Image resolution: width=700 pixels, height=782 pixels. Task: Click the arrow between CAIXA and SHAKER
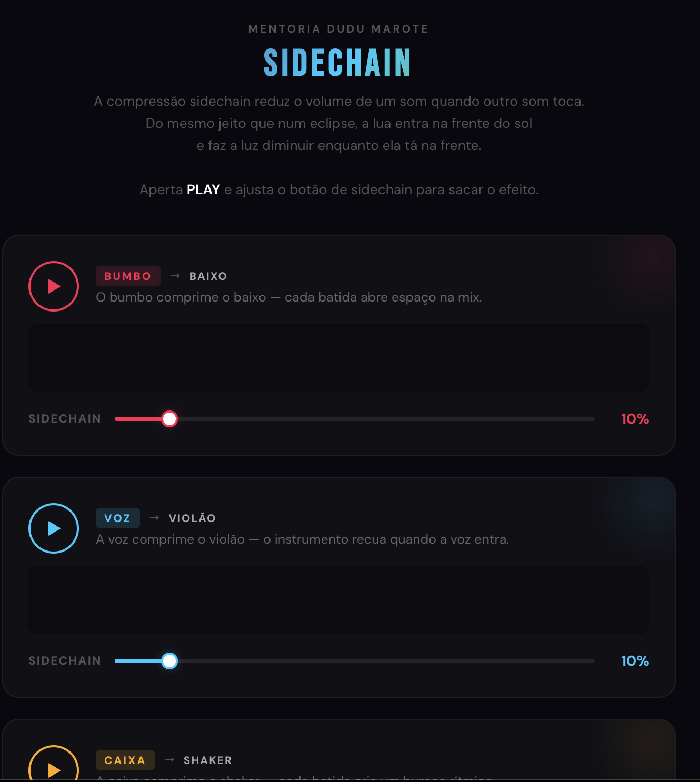[x=170, y=760]
